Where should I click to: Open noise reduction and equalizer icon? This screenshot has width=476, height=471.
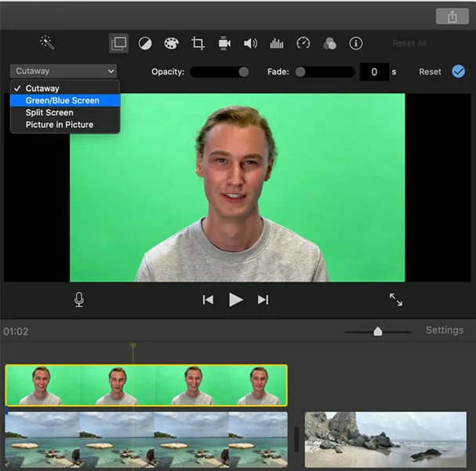coord(277,43)
